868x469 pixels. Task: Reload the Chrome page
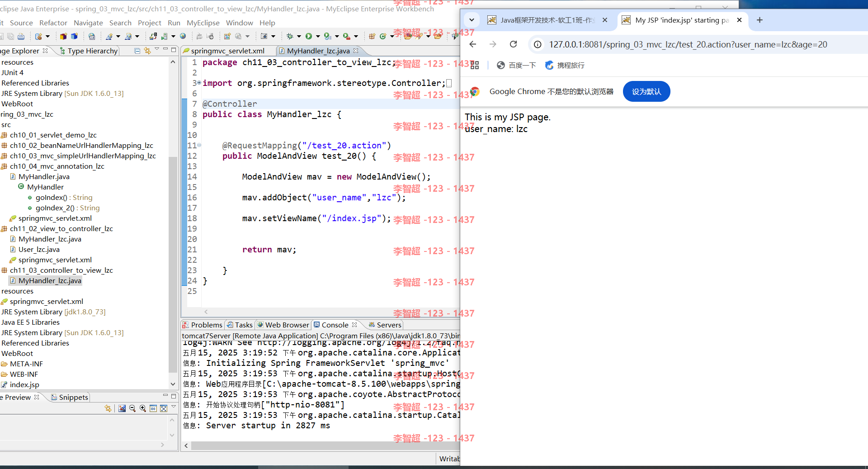513,44
